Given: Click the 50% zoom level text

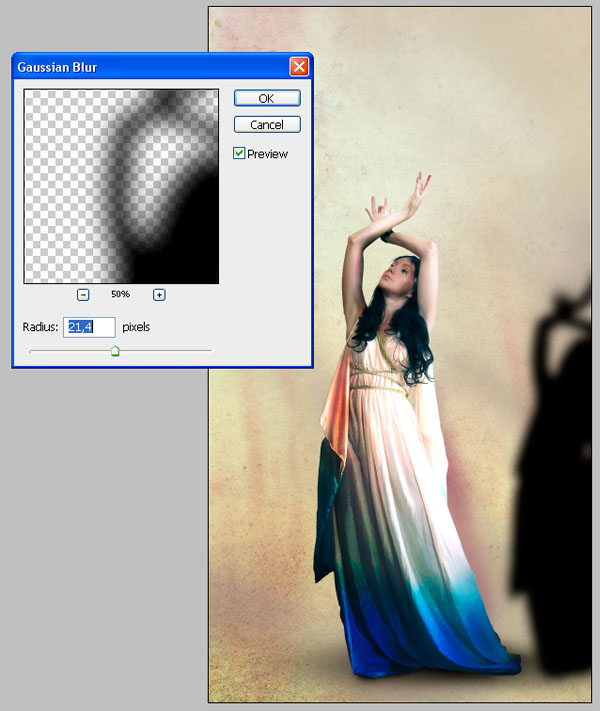Looking at the screenshot, I should pyautogui.click(x=121, y=294).
